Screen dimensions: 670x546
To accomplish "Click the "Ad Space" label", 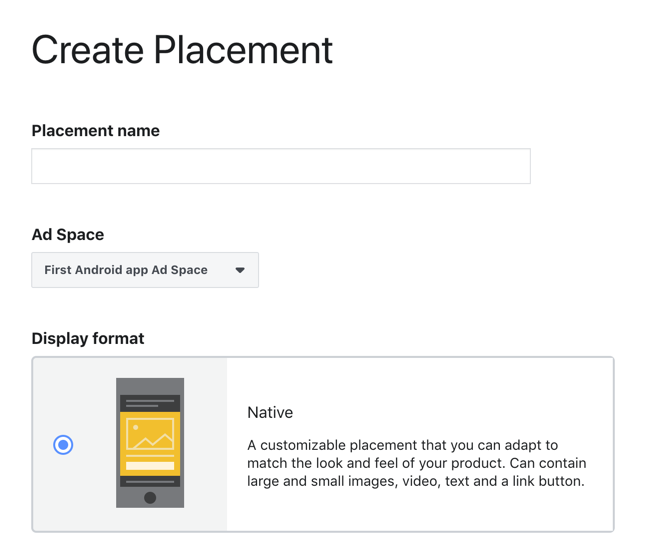I will 68,235.
